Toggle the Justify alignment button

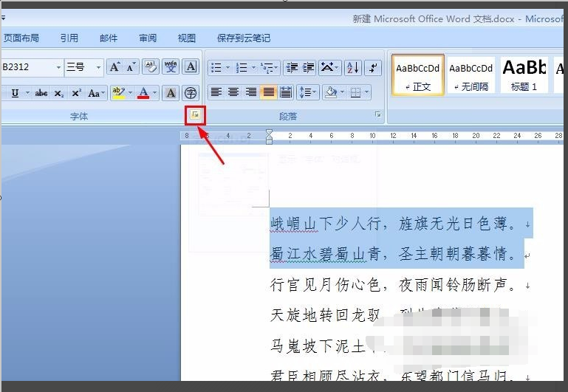pos(268,92)
